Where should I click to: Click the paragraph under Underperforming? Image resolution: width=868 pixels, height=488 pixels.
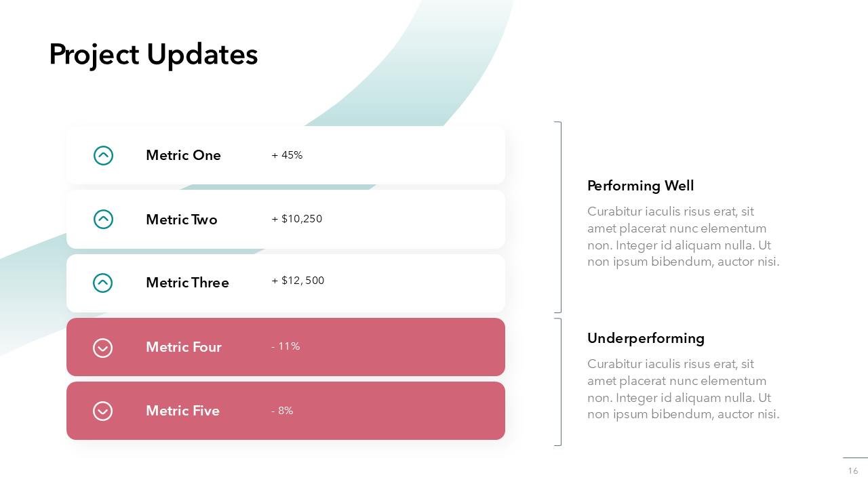pyautogui.click(x=683, y=389)
